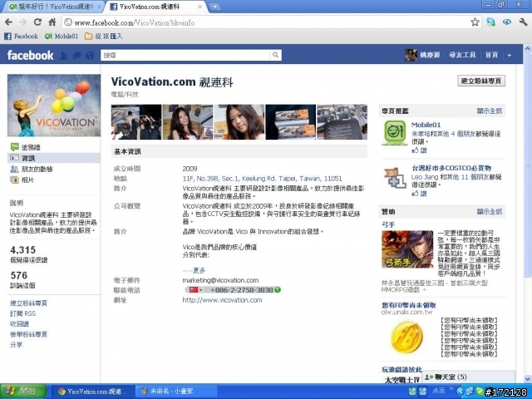Open the Mobile01 bookmark in bookmarks bar
Screen dimensions: 532x399
[x=62, y=36]
